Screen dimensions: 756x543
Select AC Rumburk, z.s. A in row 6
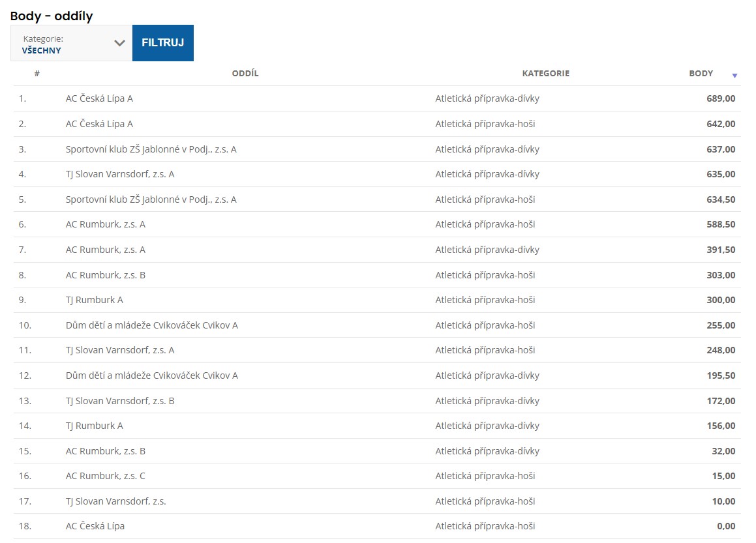[106, 224]
